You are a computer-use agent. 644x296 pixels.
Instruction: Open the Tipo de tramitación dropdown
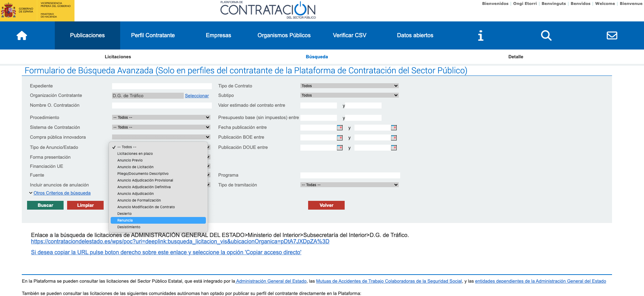[350, 185]
